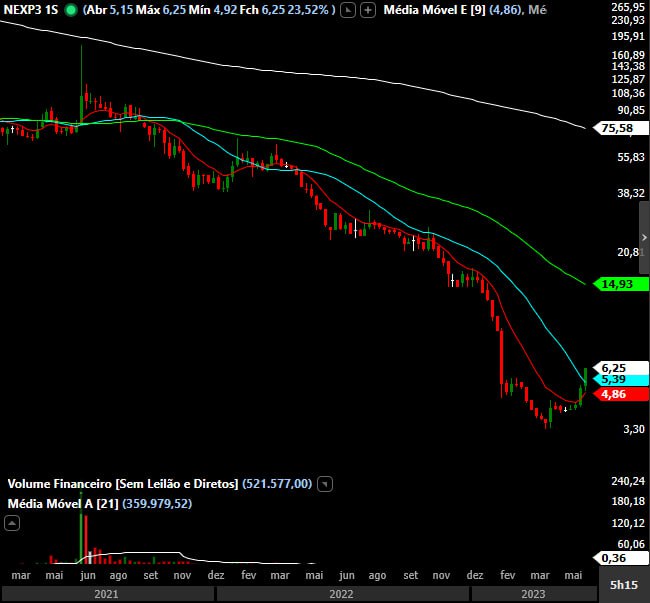Image resolution: width=650 pixels, height=603 pixels.
Task: Collapse the volume panel with the up-arrow button
Action: 12,523
